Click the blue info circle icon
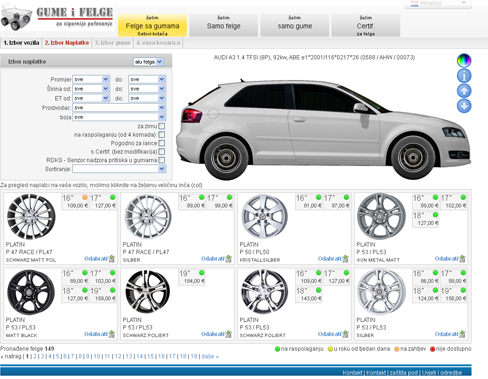488x379 pixels. tap(464, 76)
